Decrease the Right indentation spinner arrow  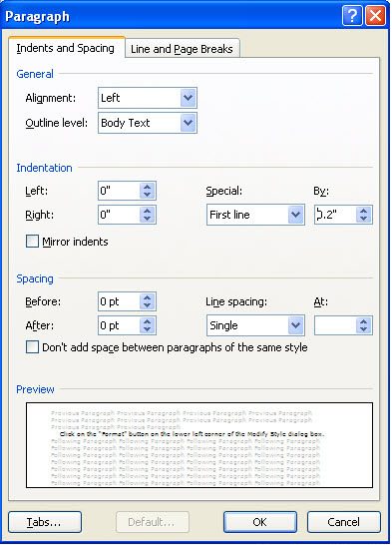[x=148, y=219]
